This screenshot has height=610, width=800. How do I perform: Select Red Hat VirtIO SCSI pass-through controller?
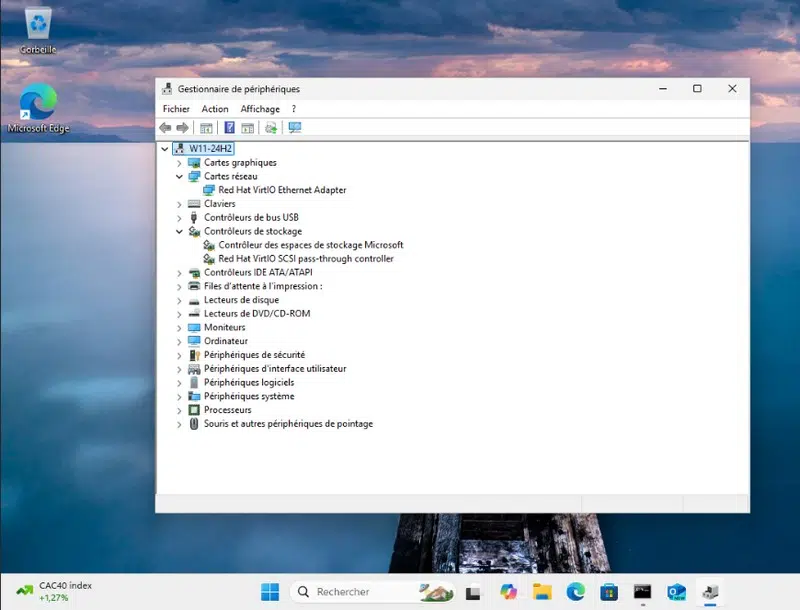point(306,259)
